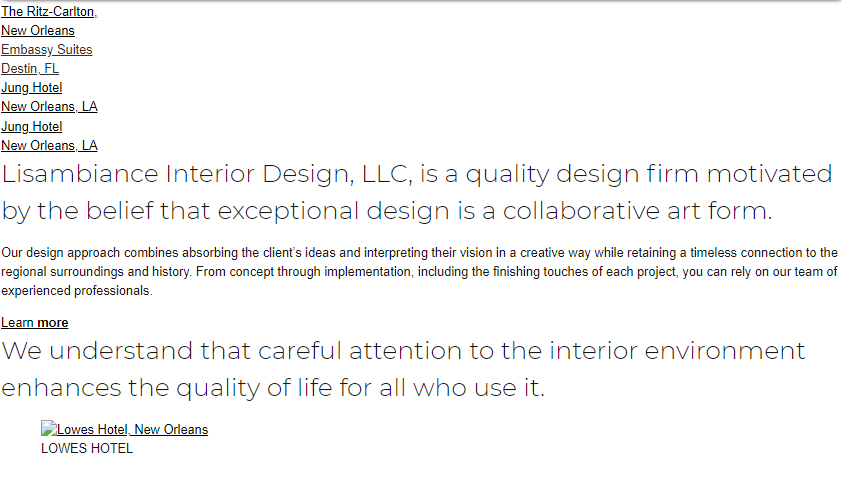
Task: Click the LOWES HOTEL caption
Action: pos(87,449)
